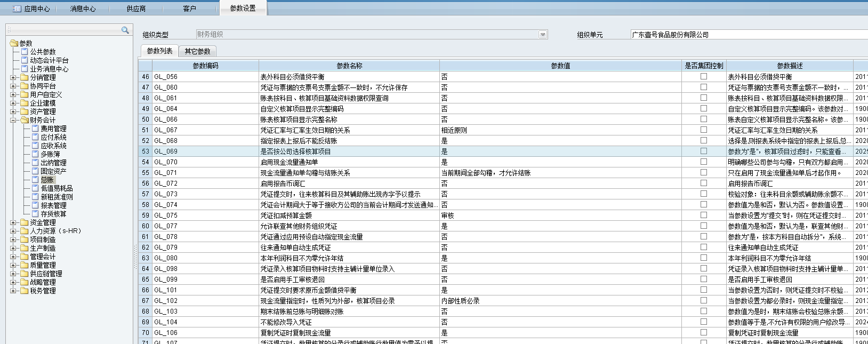Click the 资金管理 folder icon

pos(25,222)
